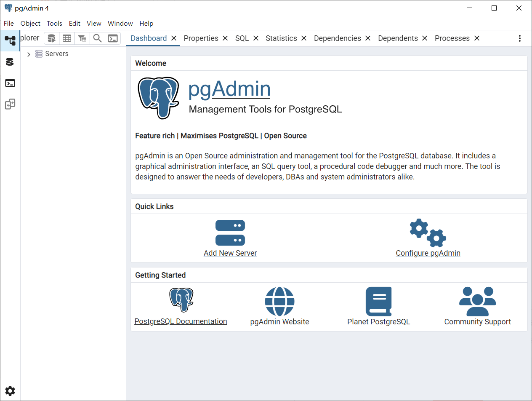Click the Configure pgAdmin gears icon
Image resolution: width=532 pixels, height=401 pixels.
click(428, 233)
